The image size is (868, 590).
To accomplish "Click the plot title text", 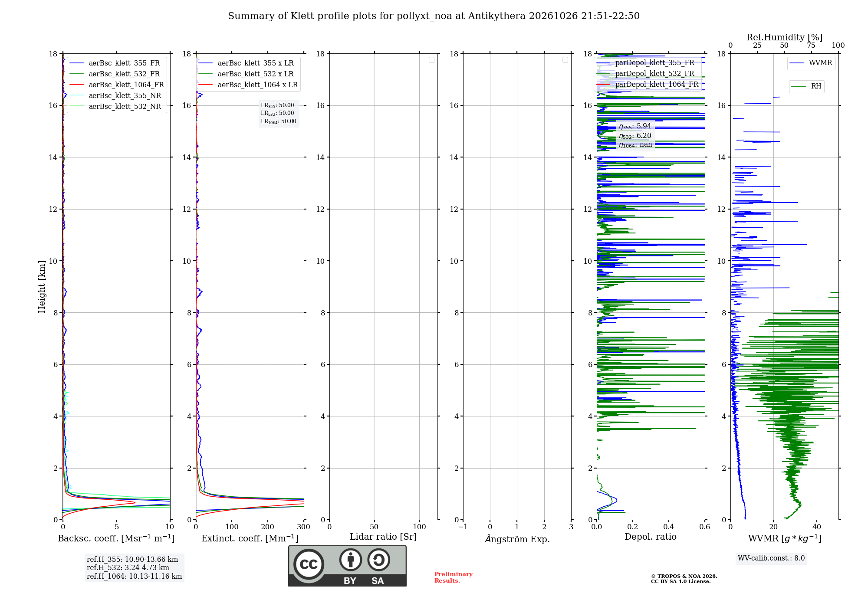I will [434, 16].
